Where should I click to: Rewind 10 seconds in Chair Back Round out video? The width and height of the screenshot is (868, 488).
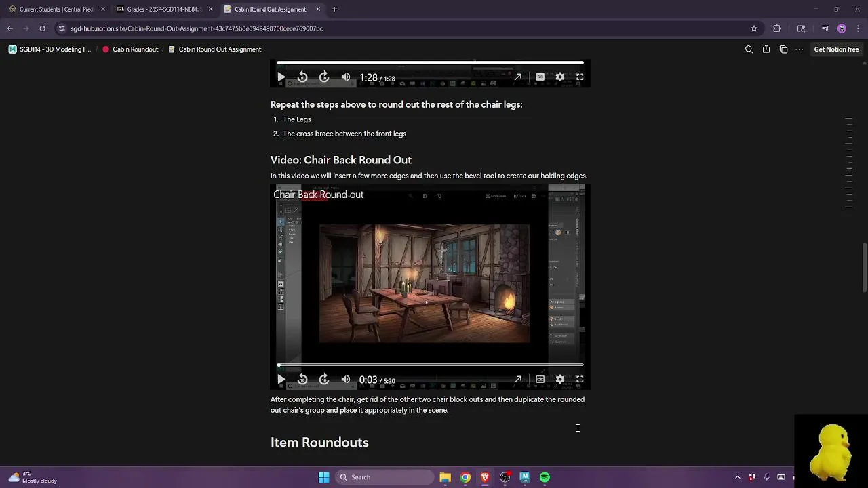coord(302,380)
